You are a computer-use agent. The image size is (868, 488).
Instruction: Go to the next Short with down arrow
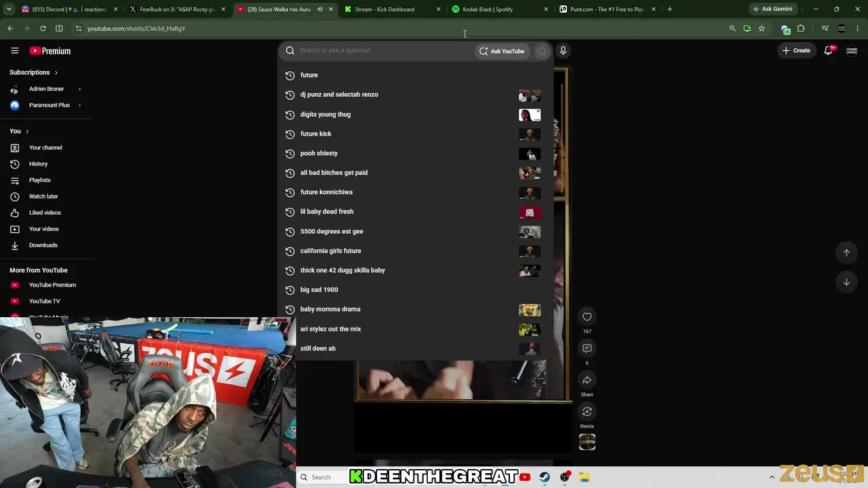point(846,282)
